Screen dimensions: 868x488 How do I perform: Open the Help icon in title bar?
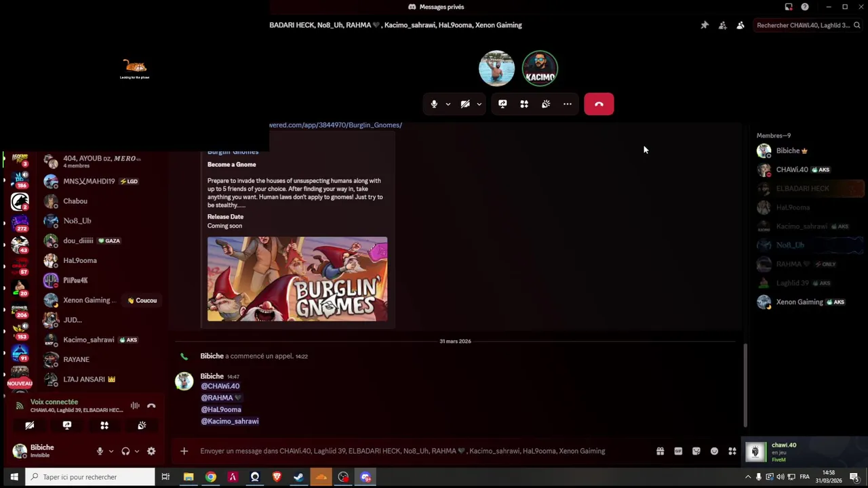805,7
